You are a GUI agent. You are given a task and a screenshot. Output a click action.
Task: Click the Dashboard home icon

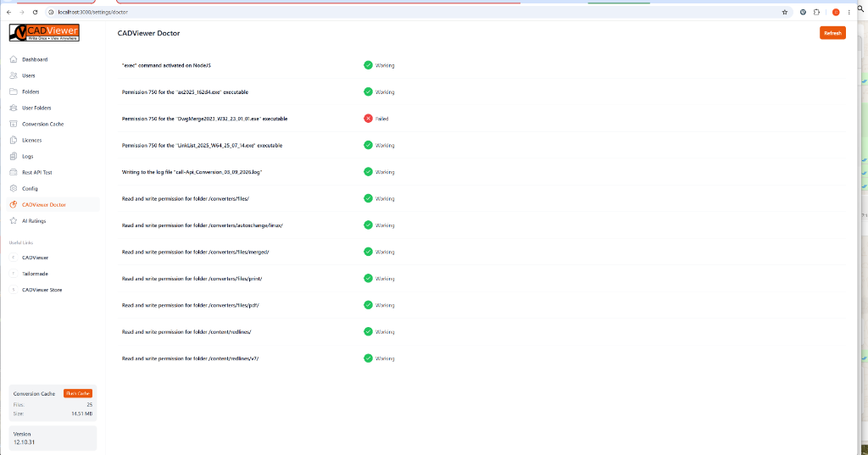(14, 59)
